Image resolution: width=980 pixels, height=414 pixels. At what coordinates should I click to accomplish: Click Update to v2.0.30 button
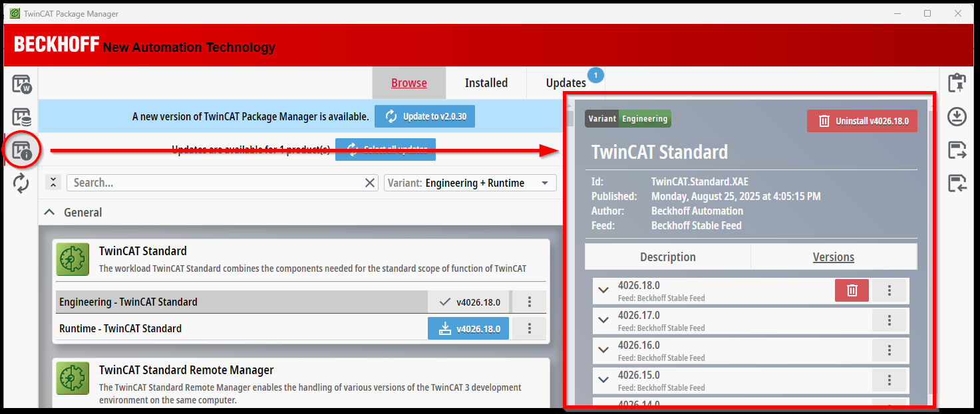[424, 116]
